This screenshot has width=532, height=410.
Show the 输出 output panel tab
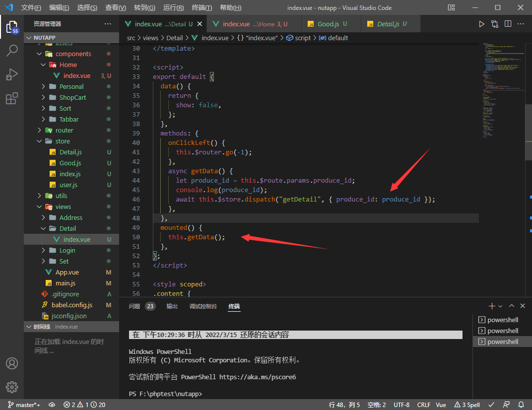pos(172,306)
